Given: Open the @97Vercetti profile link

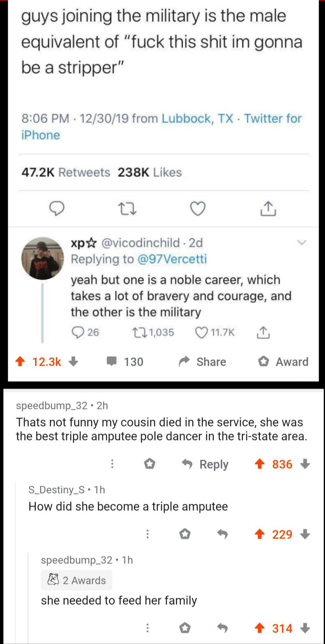Looking at the screenshot, I should point(172,259).
